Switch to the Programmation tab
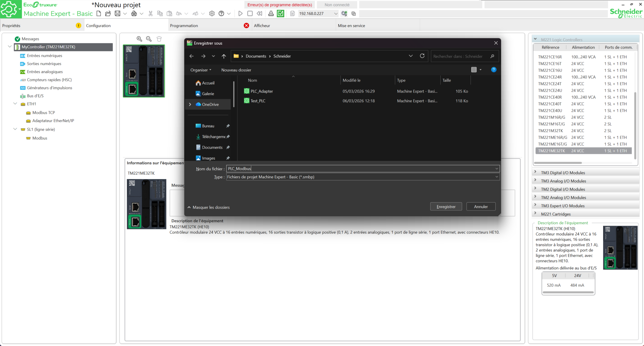The image size is (644, 346). coord(184,25)
